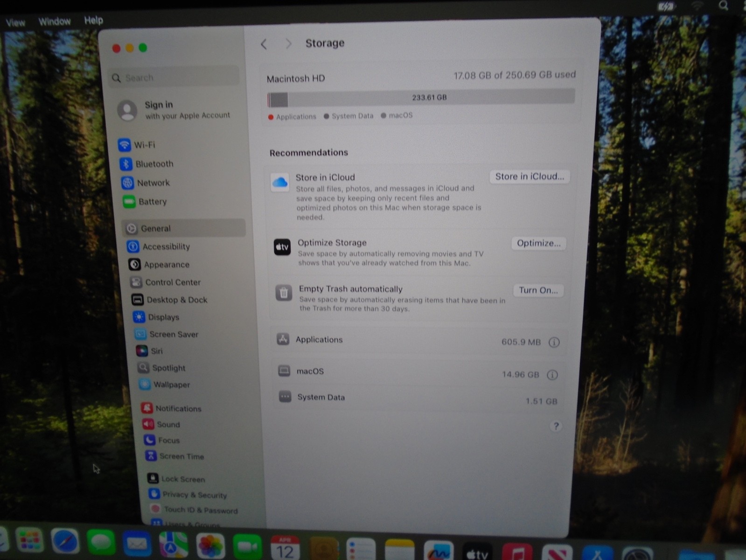Screen dimensions: 746x560
Task: Select the System Data storage row
Action: pyautogui.click(x=418, y=399)
